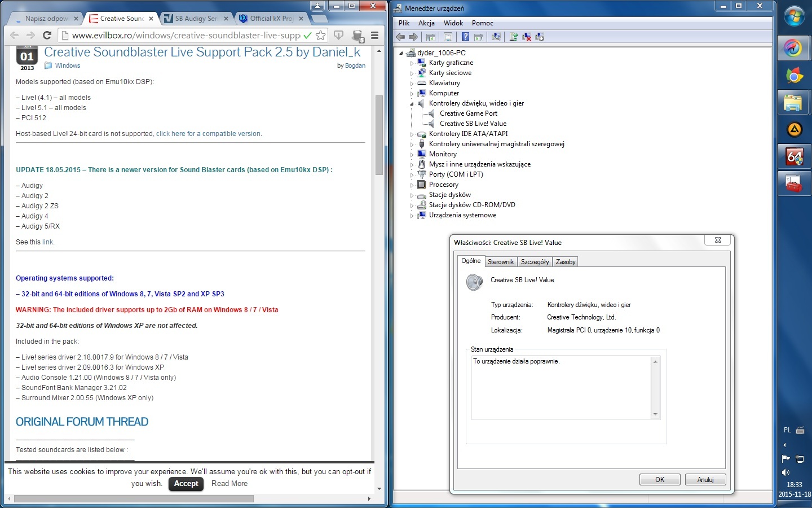Click Read More cookie link
This screenshot has height=508, width=812.
230,484
